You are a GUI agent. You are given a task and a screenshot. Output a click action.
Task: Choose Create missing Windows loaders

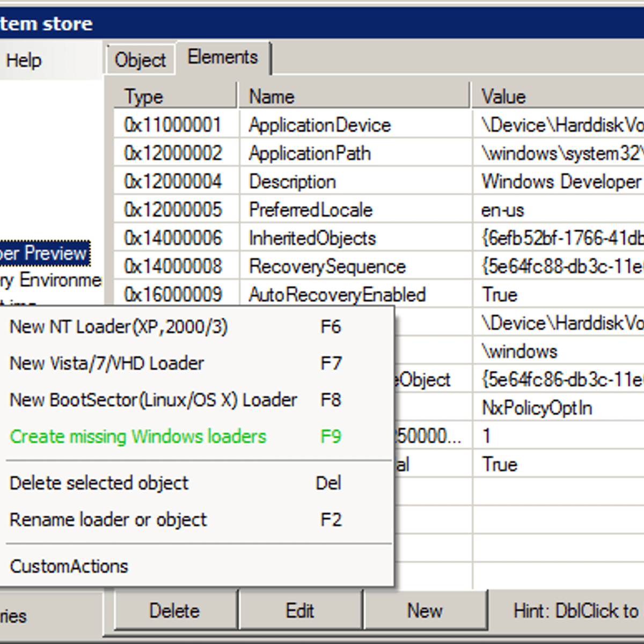[138, 436]
